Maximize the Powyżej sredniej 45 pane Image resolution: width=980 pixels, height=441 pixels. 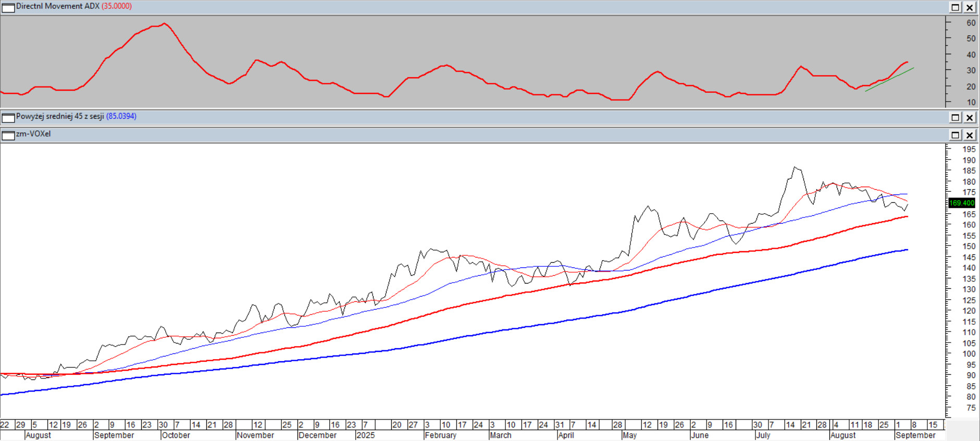point(955,117)
